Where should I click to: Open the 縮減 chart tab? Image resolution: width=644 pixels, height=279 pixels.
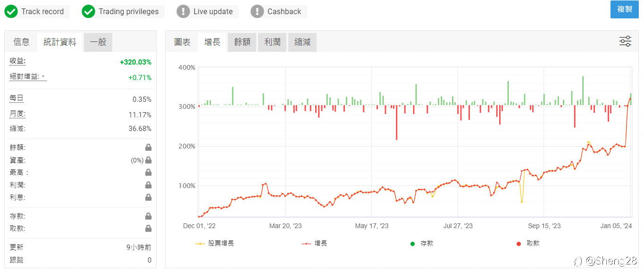(302, 42)
